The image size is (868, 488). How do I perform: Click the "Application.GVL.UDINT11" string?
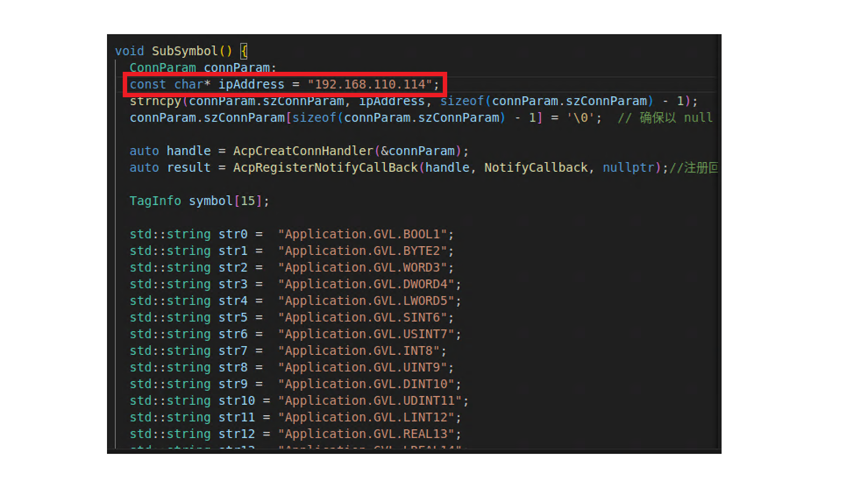tap(370, 401)
